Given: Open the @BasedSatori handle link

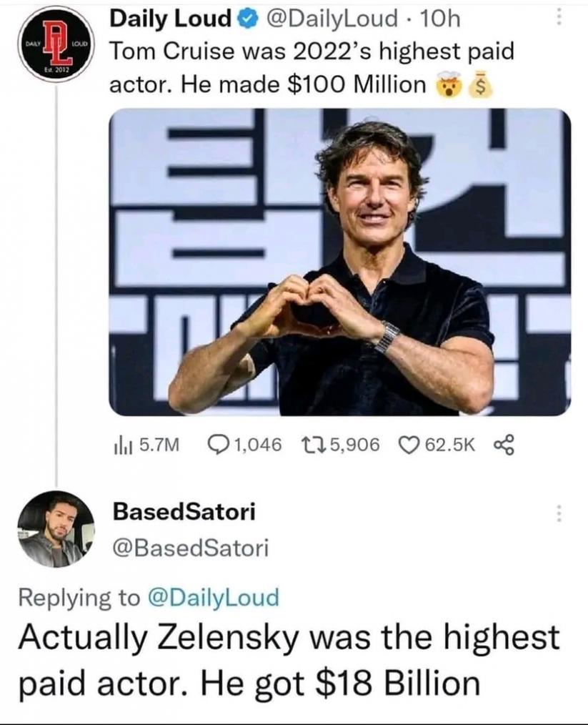Looking at the screenshot, I should [189, 548].
